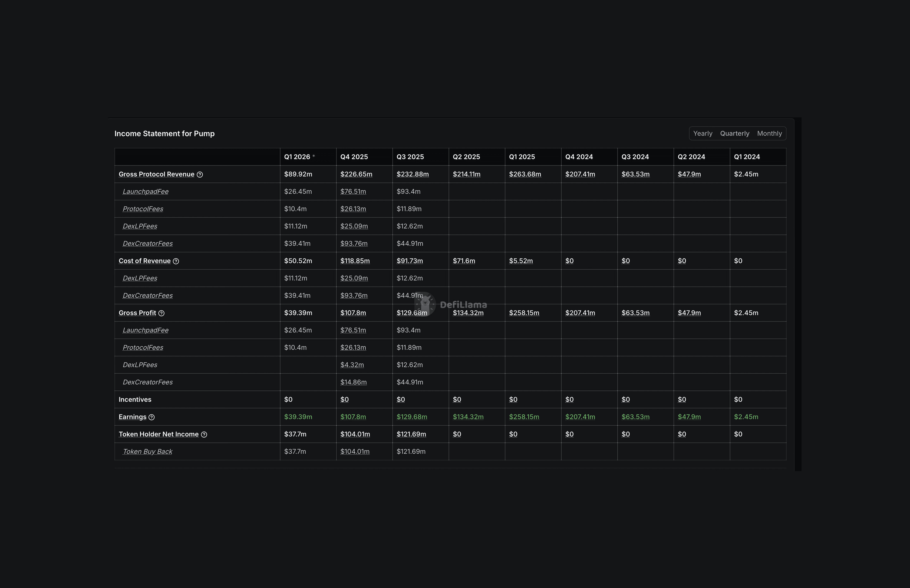Click help icon beside Gross Protocol Revenue

click(x=200, y=174)
